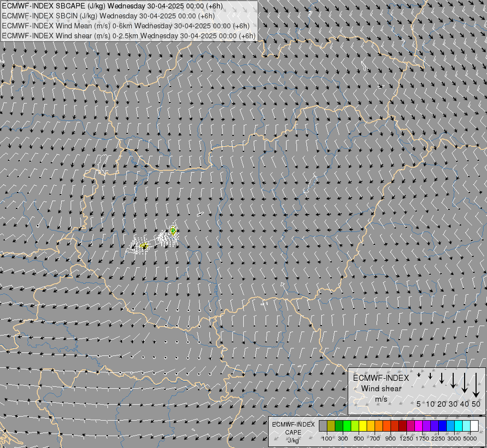Click the 20 m/s wind shear legend arrow

[x=442, y=378]
